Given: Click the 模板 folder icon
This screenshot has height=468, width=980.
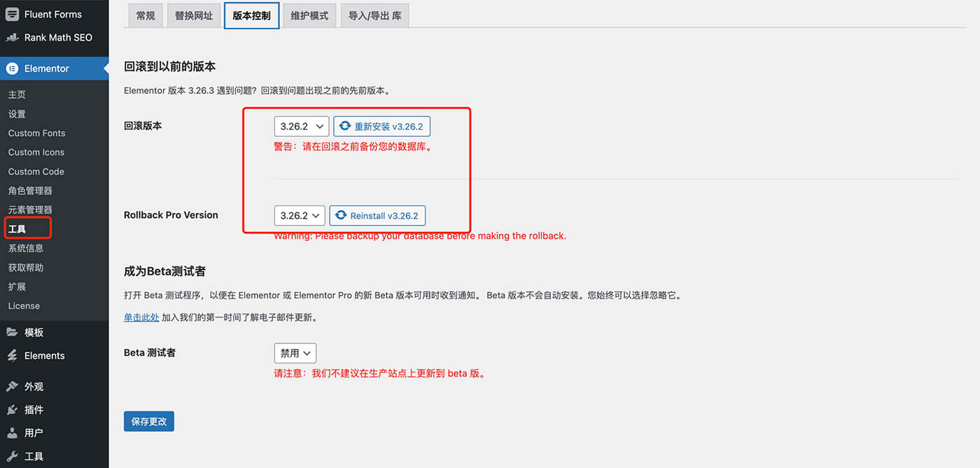Looking at the screenshot, I should (12, 333).
